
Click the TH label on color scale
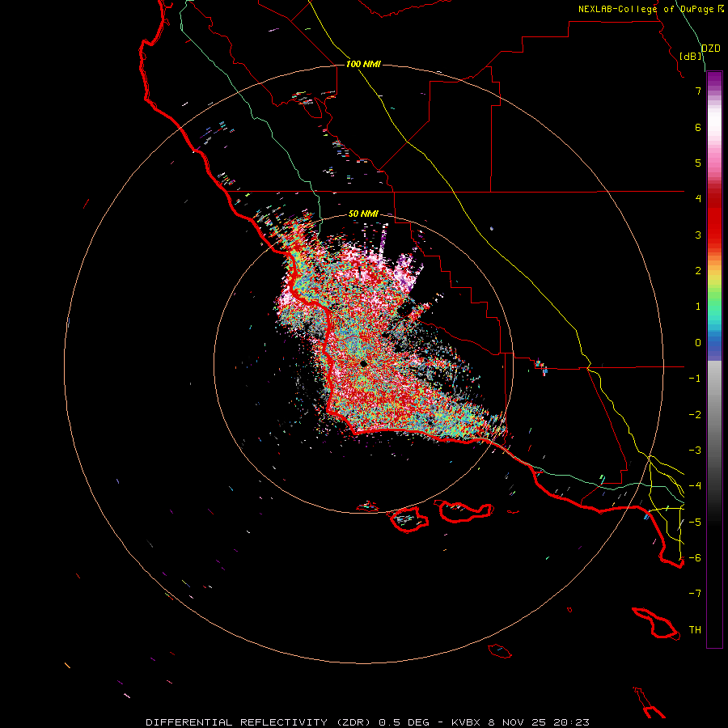click(x=695, y=630)
